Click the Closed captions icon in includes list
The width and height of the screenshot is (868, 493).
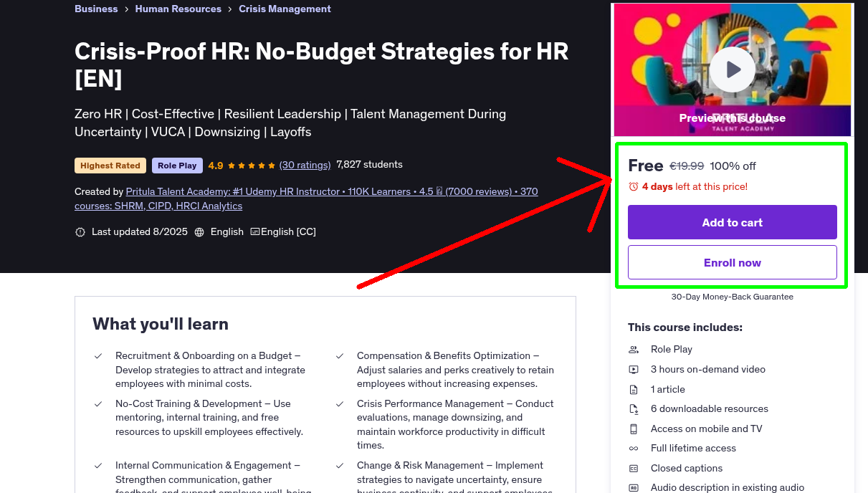pyautogui.click(x=634, y=469)
